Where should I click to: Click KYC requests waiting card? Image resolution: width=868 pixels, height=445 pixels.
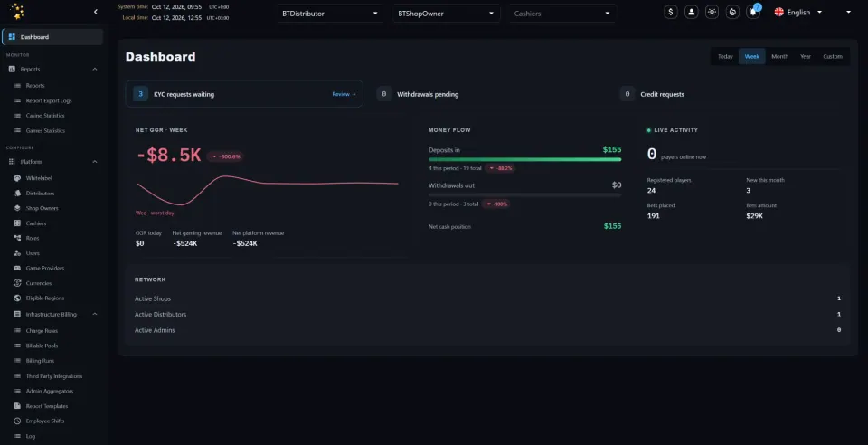click(244, 94)
